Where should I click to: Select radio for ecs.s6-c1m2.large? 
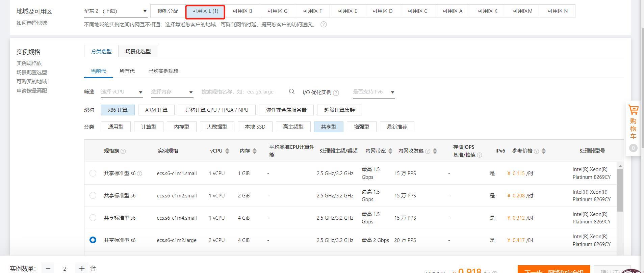point(93,240)
